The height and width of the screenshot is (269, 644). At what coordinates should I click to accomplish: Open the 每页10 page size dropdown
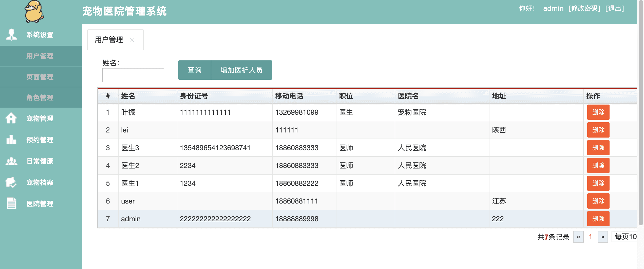tap(624, 237)
